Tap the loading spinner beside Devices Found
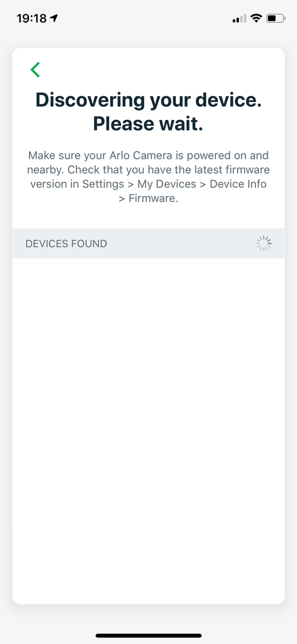Screen dimensions: 297x644 click(263, 243)
